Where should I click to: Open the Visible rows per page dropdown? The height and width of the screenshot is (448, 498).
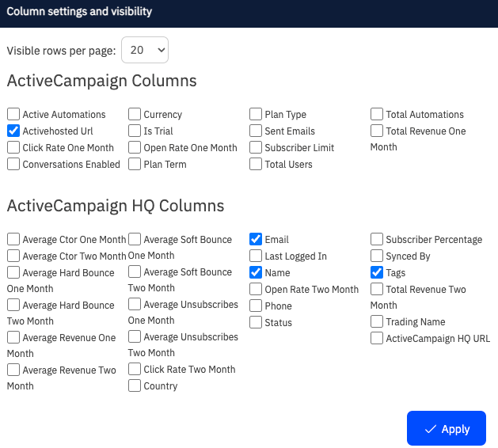tap(145, 50)
